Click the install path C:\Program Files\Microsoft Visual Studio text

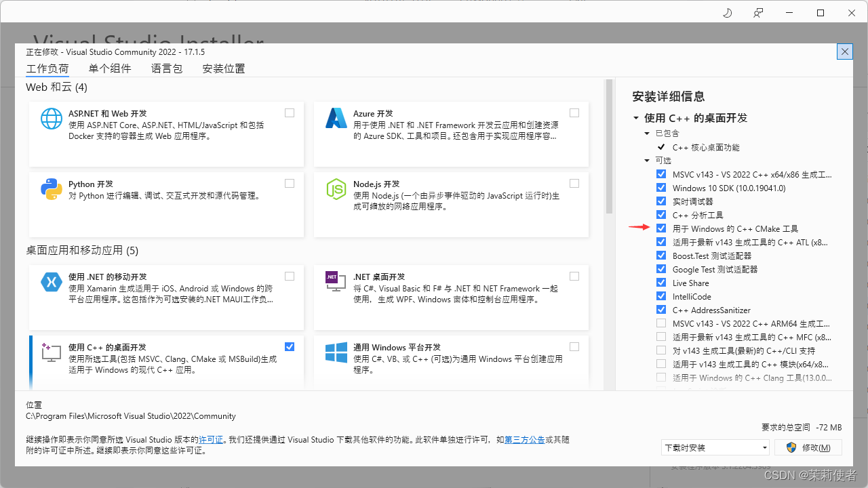click(131, 416)
